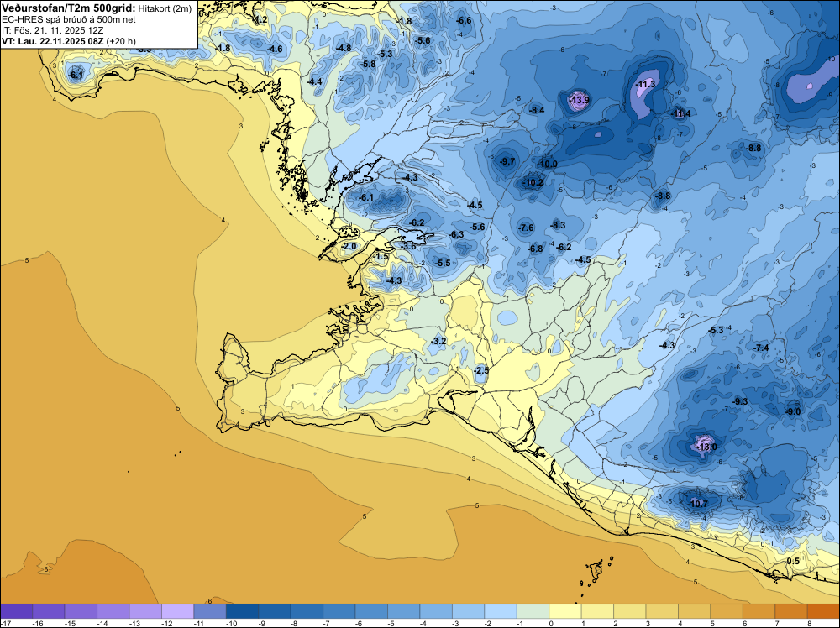Select the -9.0 temperature label
The width and height of the screenshot is (840, 628).
pyautogui.click(x=793, y=411)
